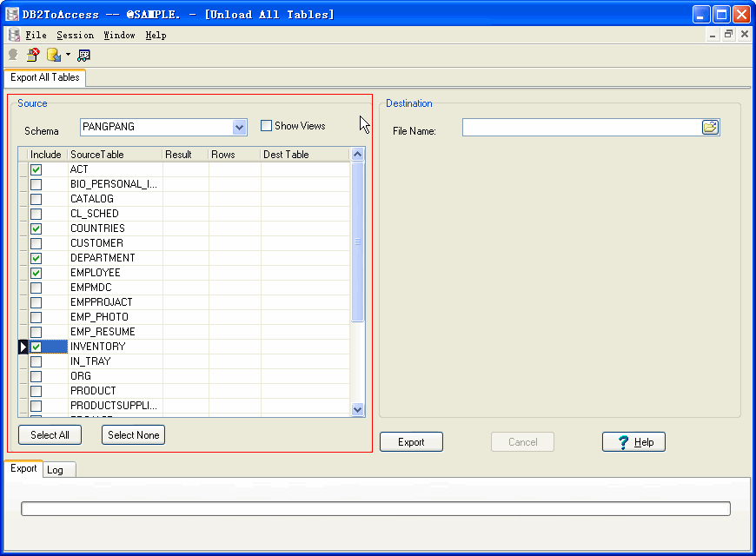This screenshot has width=756, height=556.
Task: Uncheck the COUNTRIES table checkbox
Action: point(36,228)
